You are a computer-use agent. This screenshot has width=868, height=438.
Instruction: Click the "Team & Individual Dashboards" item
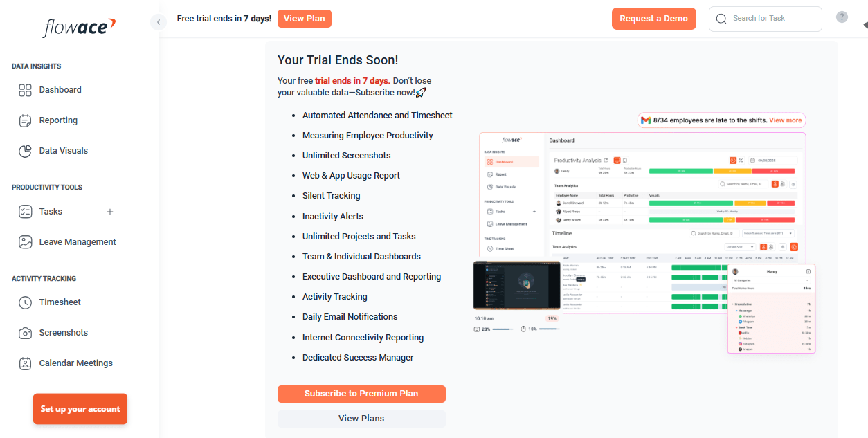point(361,257)
